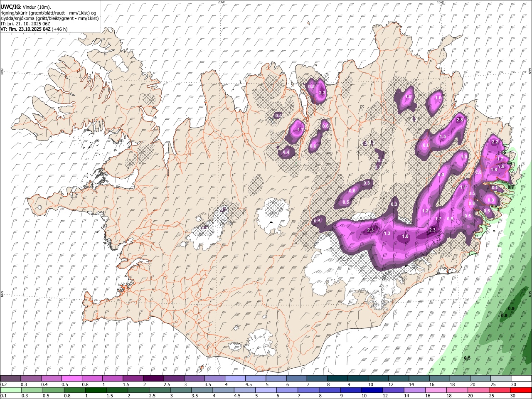
Task: Click the UWC/IG title text
Action: coord(10,7)
